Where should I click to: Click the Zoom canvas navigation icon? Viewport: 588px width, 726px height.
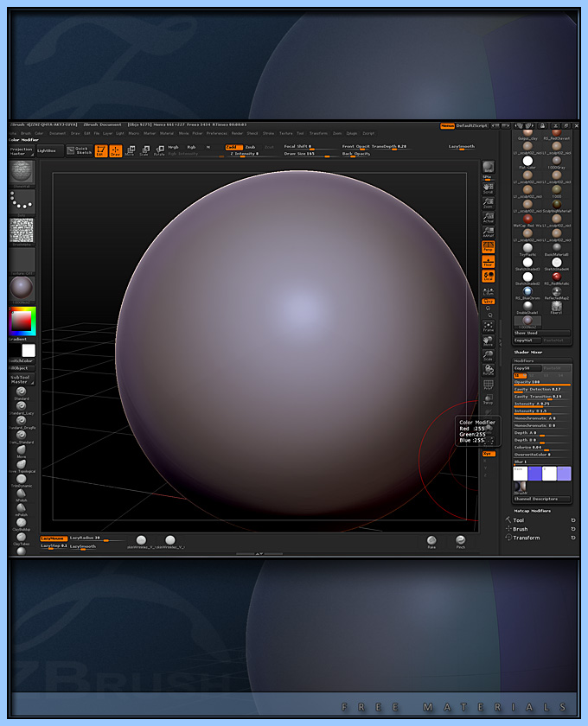click(488, 203)
